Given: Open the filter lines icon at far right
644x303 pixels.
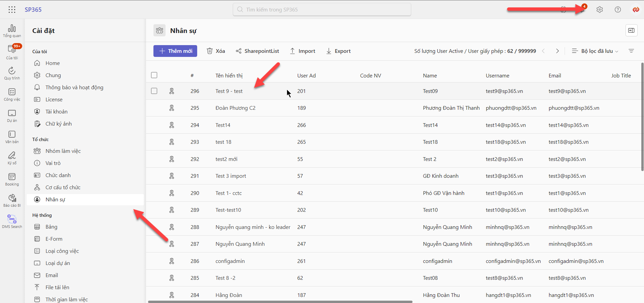Looking at the screenshot, I should pos(631,51).
